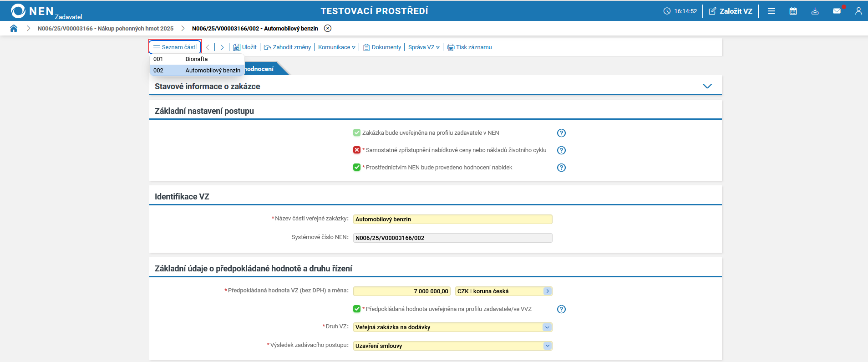Click the Založit VZ button
Screen dimensions: 868x362
(x=731, y=11)
